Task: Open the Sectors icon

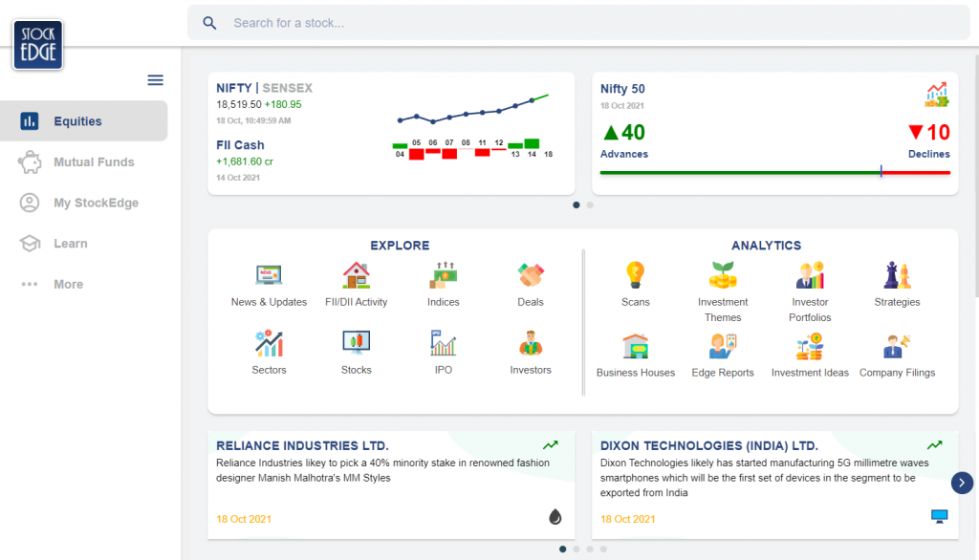Action: pyautogui.click(x=269, y=343)
